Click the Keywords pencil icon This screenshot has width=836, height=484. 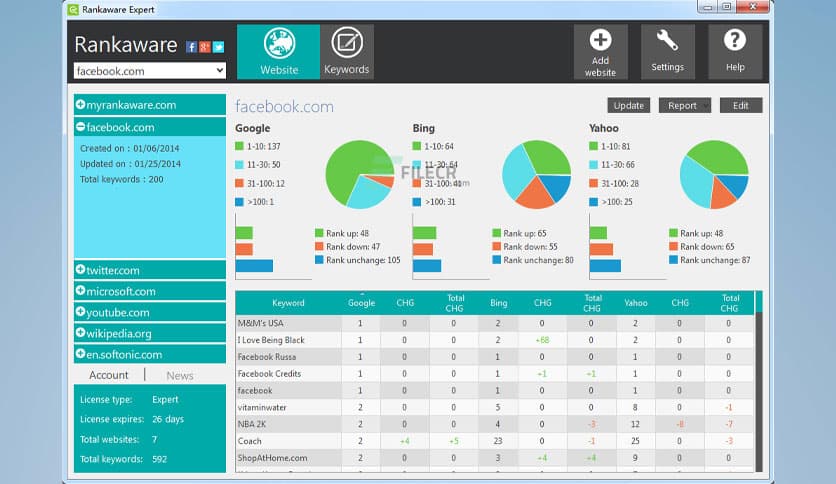coord(347,43)
